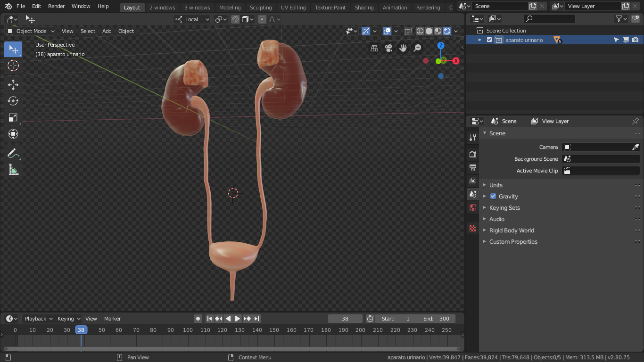Open the Render menu in the top bar
The width and height of the screenshot is (644, 362).
coord(56,6)
